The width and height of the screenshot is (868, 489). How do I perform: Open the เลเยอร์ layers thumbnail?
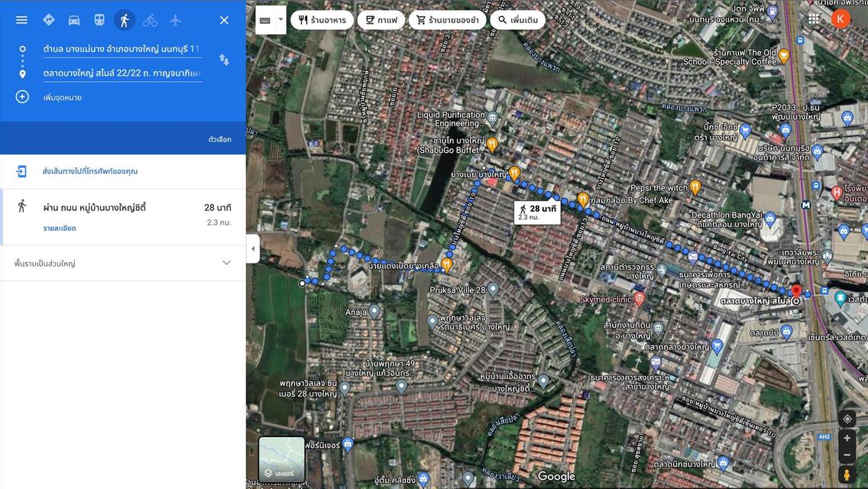pos(281,460)
